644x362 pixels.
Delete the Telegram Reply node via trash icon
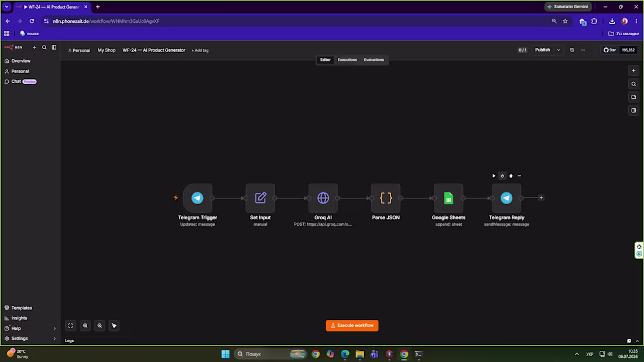[511, 175]
